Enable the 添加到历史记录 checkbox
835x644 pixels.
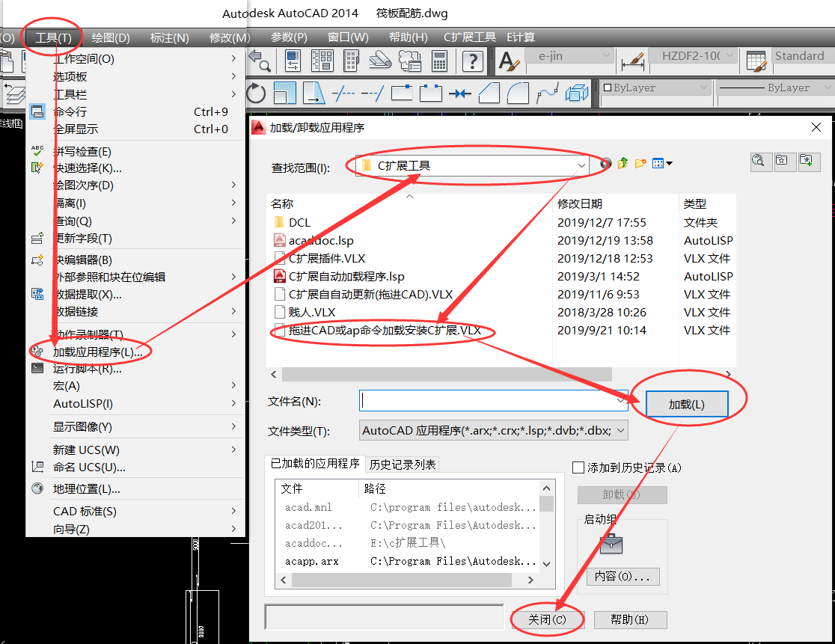coord(578,467)
